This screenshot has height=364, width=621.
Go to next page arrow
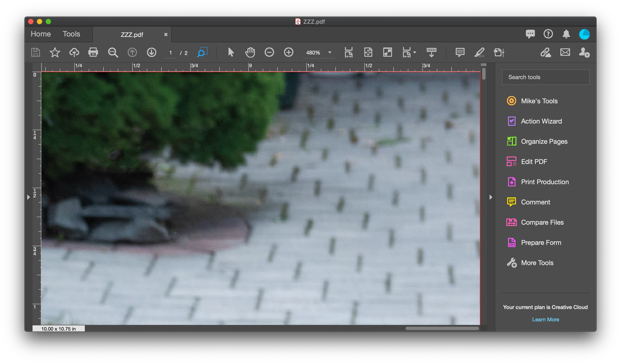pos(151,53)
